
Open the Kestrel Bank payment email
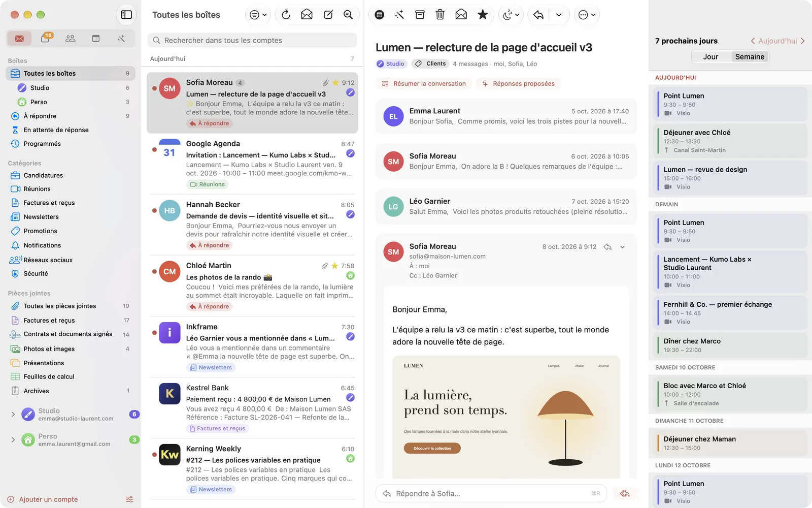point(252,408)
